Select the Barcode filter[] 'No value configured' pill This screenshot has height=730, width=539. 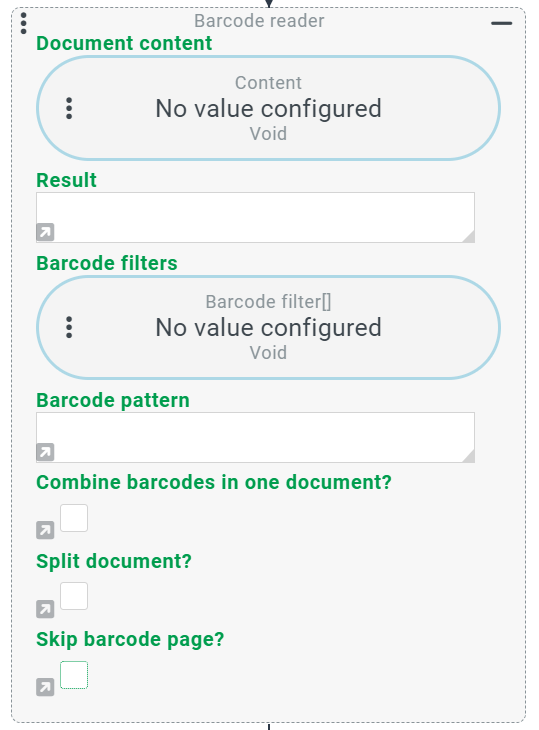(x=269, y=327)
